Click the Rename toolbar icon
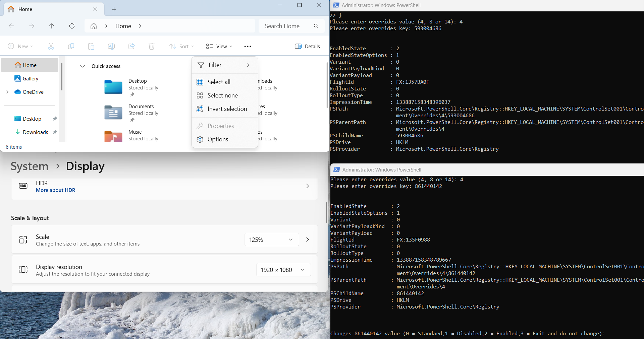The image size is (644, 339). click(x=111, y=46)
